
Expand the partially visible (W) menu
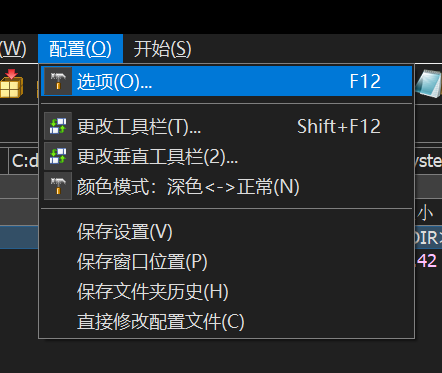(13, 49)
